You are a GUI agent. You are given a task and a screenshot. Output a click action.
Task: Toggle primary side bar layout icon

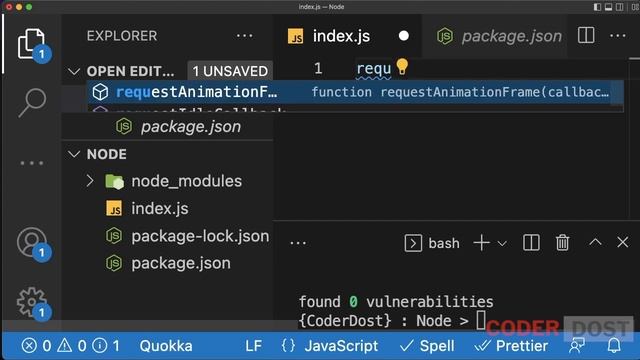click(x=597, y=7)
